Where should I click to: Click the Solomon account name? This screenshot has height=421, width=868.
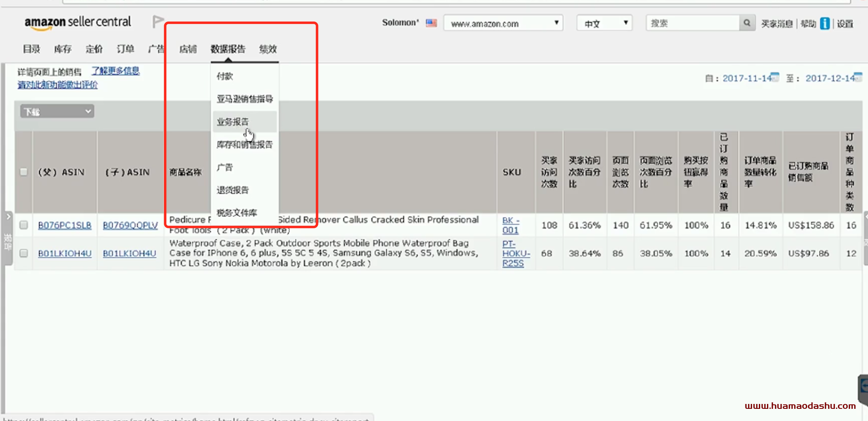pyautogui.click(x=400, y=23)
